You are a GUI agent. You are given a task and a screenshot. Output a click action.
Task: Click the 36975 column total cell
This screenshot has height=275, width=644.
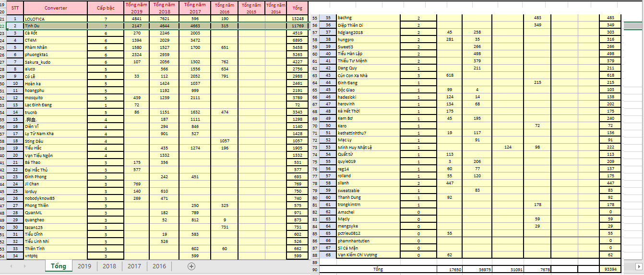pos(477,270)
